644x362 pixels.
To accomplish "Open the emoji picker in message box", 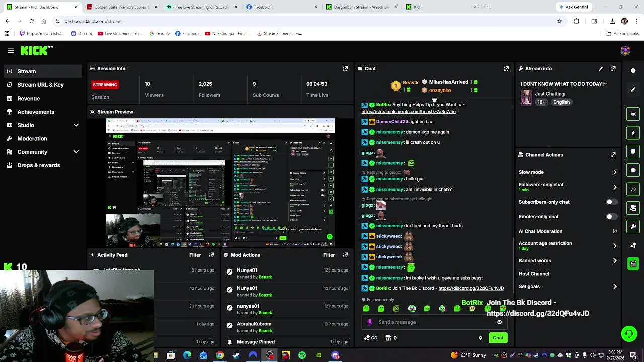I will (499, 322).
